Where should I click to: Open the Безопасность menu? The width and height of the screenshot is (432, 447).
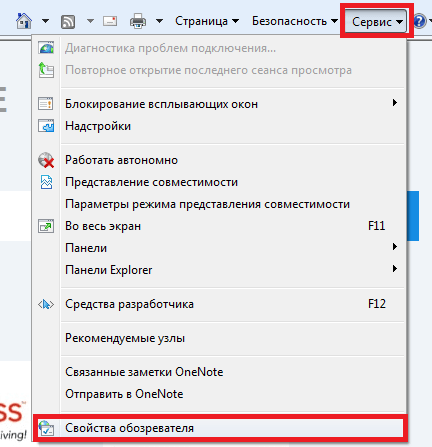[295, 21]
